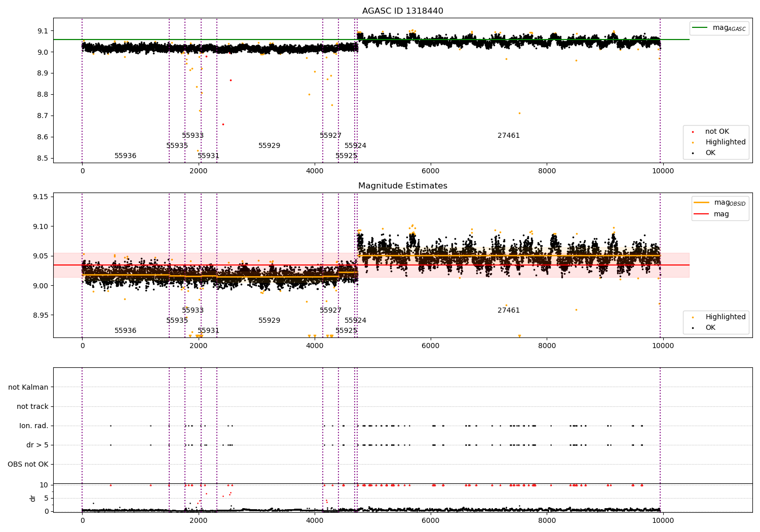
Task: Click the red not-OK point near 8.66 magnitude
Action: point(222,124)
